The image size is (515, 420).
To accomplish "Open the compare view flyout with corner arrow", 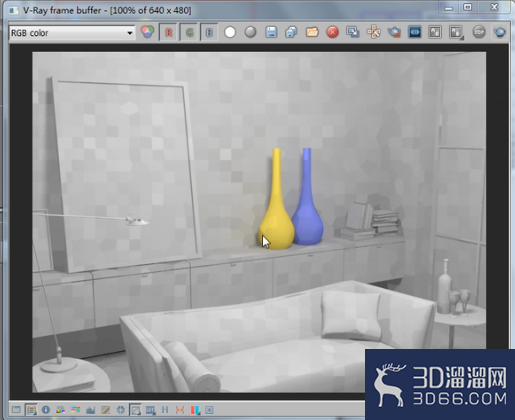I will point(456,32).
